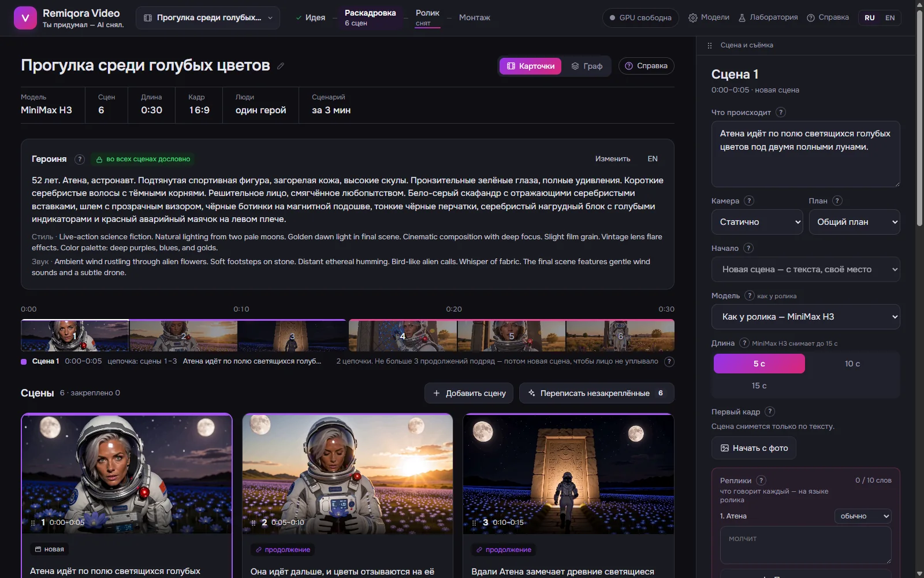Image resolution: width=924 pixels, height=578 pixels.
Task: Click the Начать с фото button
Action: (754, 448)
